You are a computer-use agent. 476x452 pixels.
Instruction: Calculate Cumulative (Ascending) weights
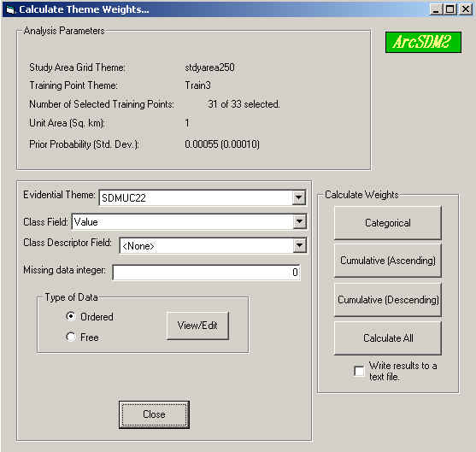click(388, 261)
